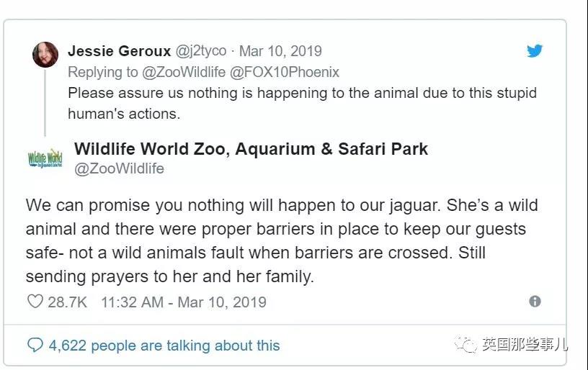Open Jessie Geroux's profile name link

tap(119, 51)
